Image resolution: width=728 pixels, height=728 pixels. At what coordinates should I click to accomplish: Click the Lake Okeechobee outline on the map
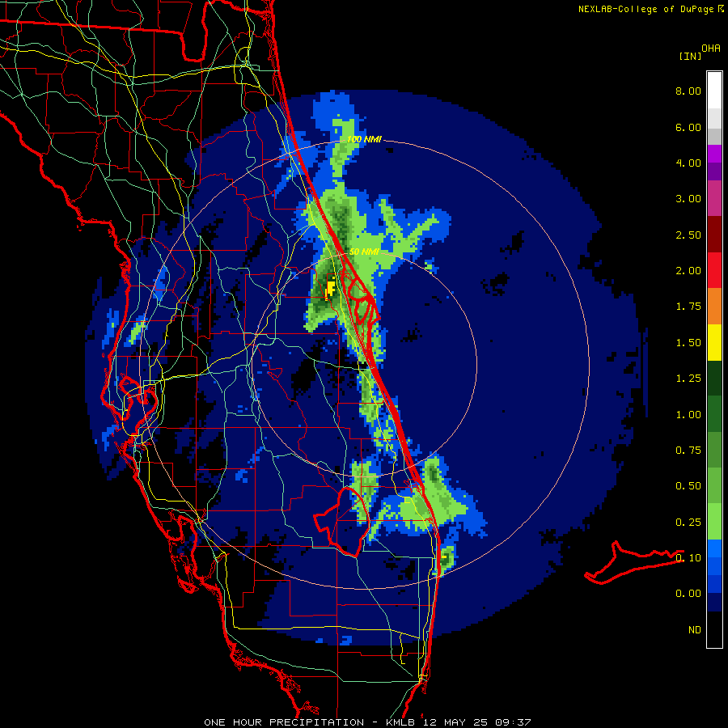[341, 521]
